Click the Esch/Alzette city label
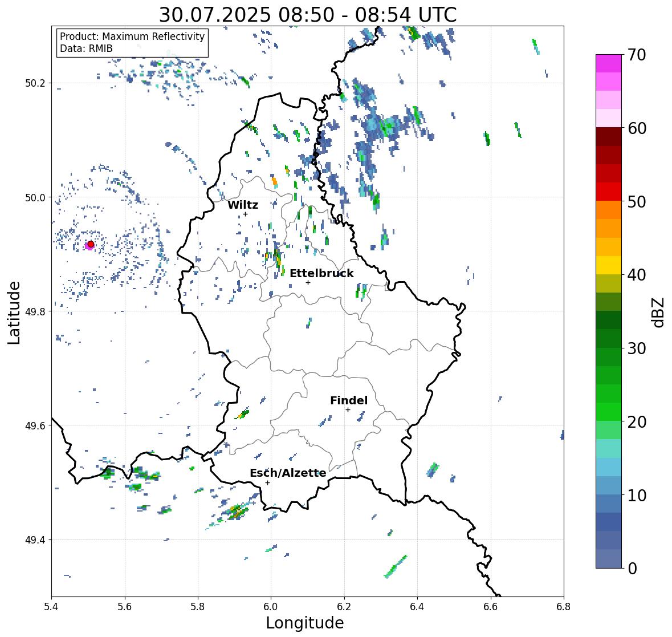The height and width of the screenshot is (637, 672). (288, 473)
